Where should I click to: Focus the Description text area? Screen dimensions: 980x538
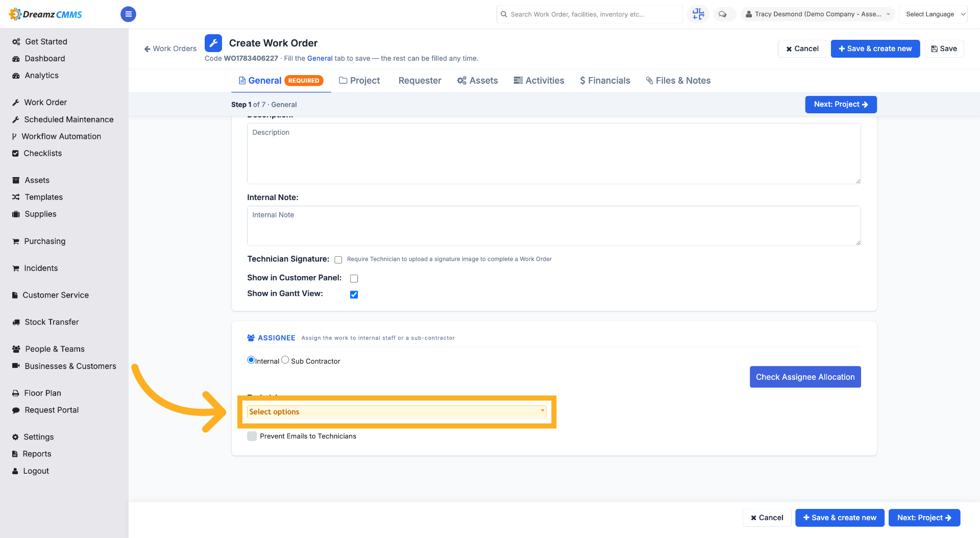tap(554, 154)
